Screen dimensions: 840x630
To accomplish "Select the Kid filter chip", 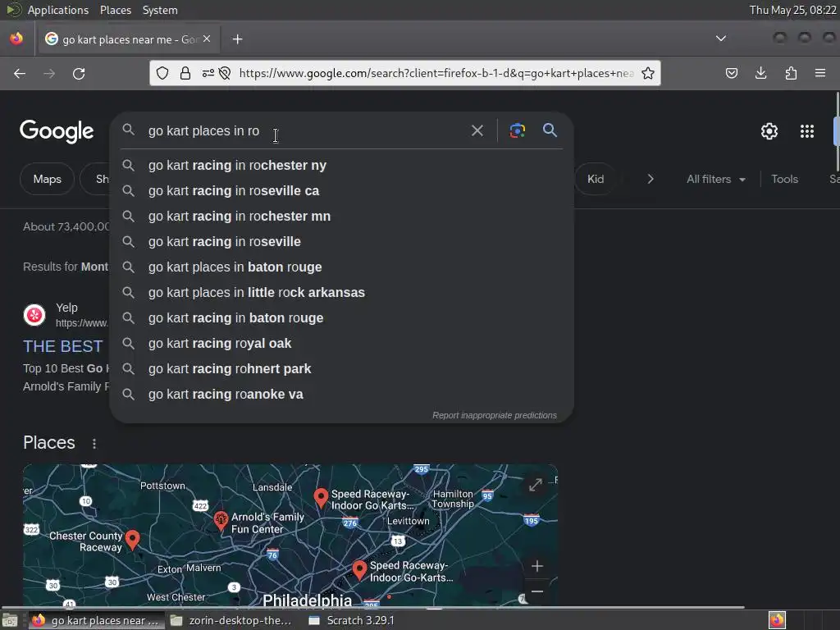I will (596, 180).
